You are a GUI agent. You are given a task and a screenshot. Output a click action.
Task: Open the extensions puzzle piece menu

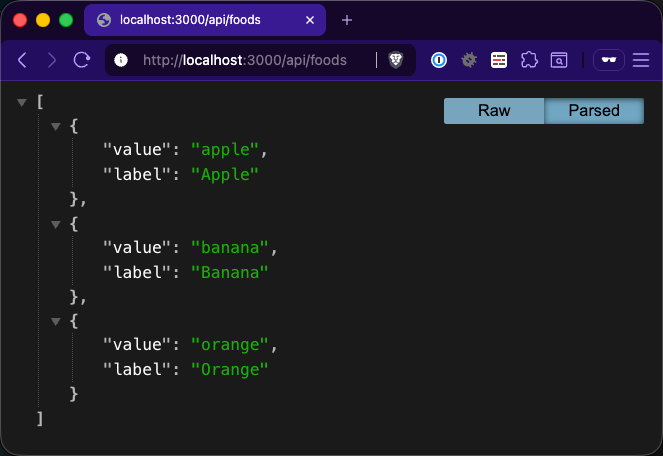(529, 60)
